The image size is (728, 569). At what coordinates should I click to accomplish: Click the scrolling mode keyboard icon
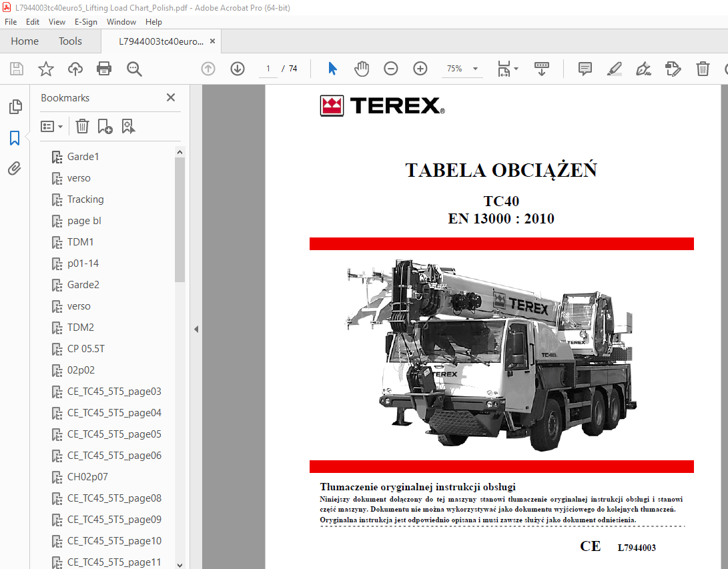(541, 69)
